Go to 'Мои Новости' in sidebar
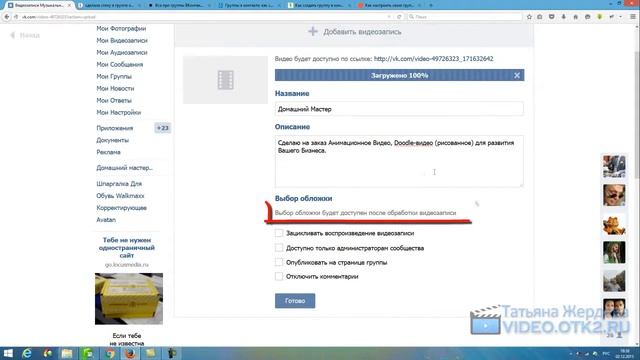The width and height of the screenshot is (640, 360). click(115, 88)
